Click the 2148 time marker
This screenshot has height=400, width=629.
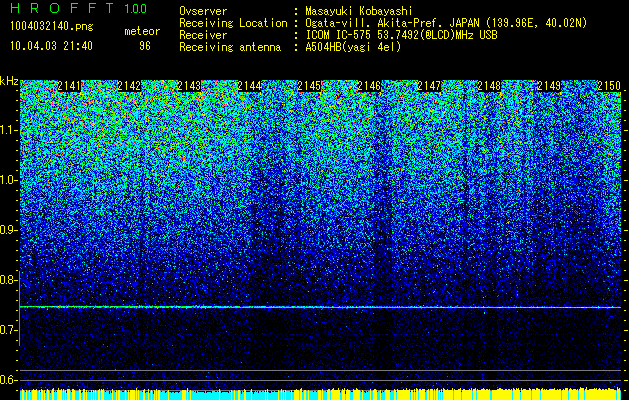489,86
